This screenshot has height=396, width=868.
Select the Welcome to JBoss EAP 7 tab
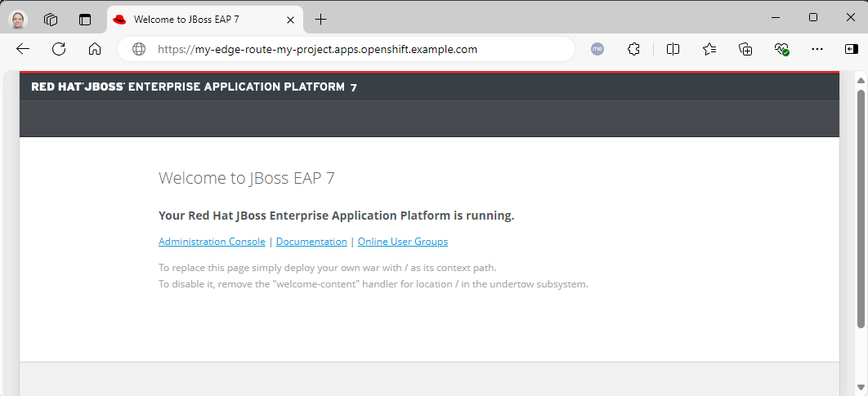[205, 20]
